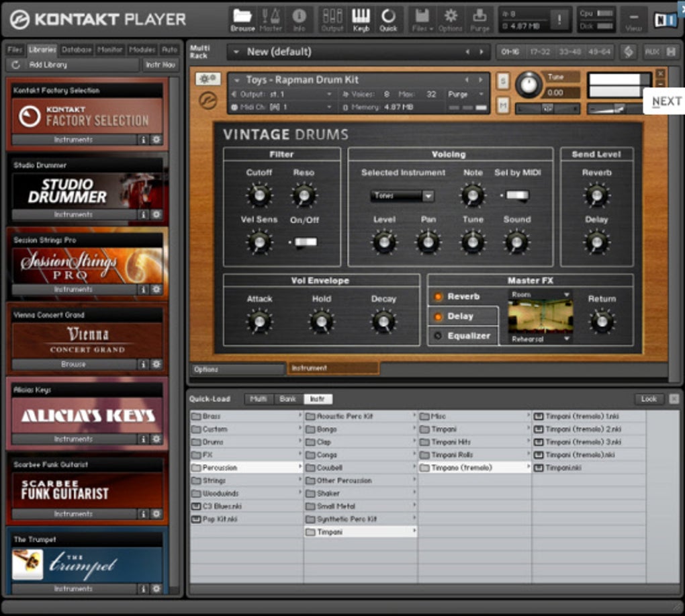
Task: Click the exclamation panic button
Action: coord(559,19)
